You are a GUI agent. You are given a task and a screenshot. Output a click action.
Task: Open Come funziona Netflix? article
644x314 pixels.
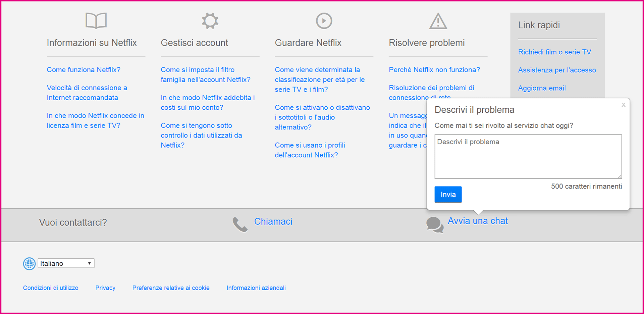pos(84,70)
